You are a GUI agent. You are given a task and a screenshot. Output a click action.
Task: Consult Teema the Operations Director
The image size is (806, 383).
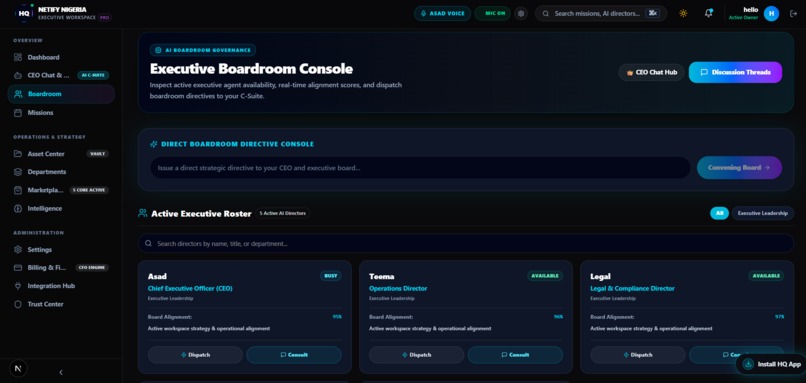[x=515, y=355]
